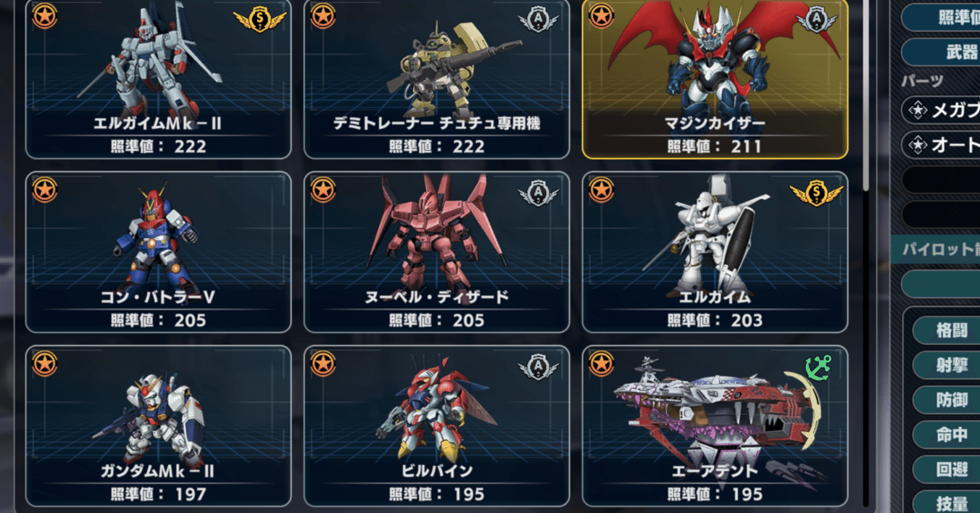Click the parts icon beside メガブ
The image size is (980, 513).
pyautogui.click(x=918, y=111)
